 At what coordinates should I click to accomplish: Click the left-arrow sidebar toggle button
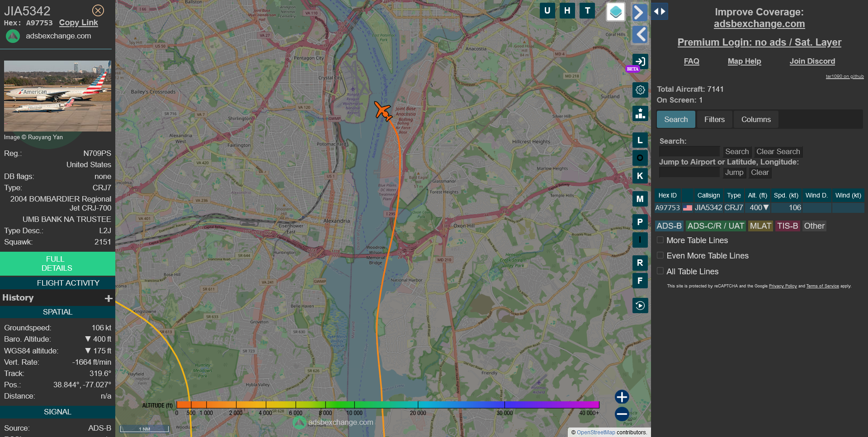pos(639,34)
